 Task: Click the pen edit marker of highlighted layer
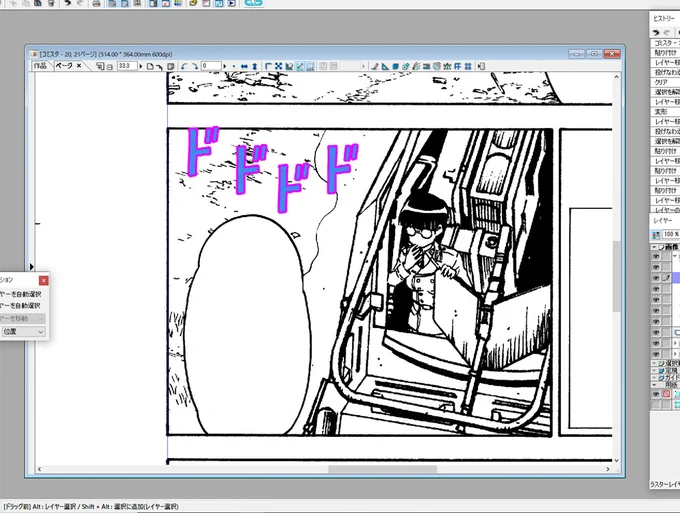click(x=667, y=278)
